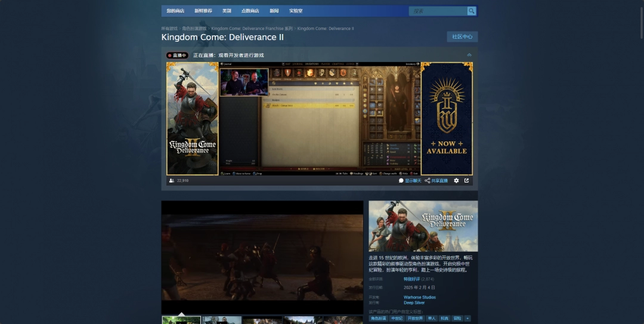Image resolution: width=644 pixels, height=324 pixels.
Task: Open the 新闻 news tab
Action: 274,11
